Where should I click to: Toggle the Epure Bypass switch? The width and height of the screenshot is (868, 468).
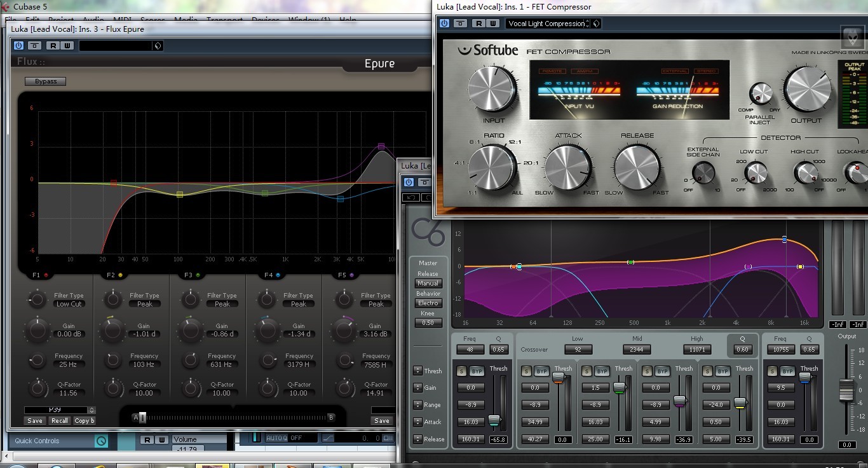(46, 81)
